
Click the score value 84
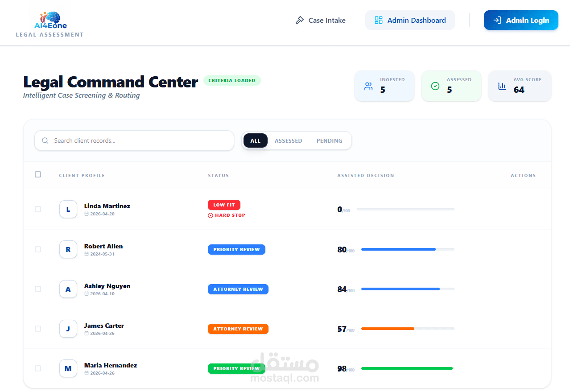pyautogui.click(x=342, y=289)
